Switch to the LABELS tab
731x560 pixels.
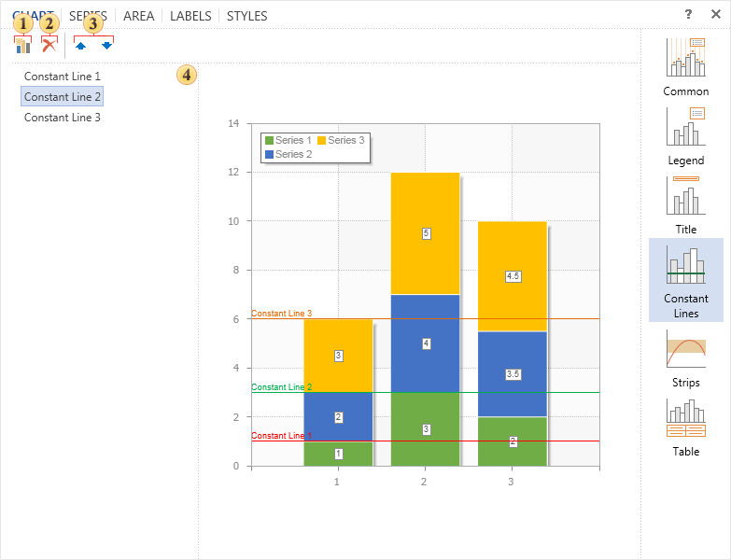[x=190, y=16]
